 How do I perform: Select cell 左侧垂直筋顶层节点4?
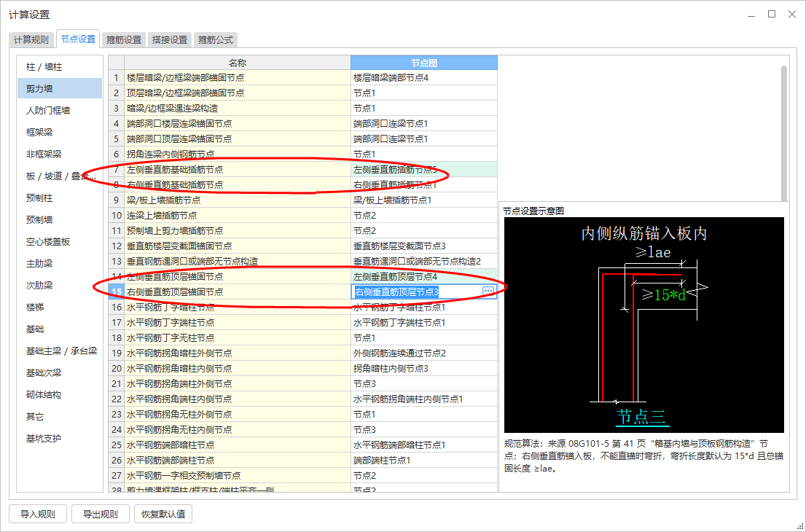(x=424, y=276)
